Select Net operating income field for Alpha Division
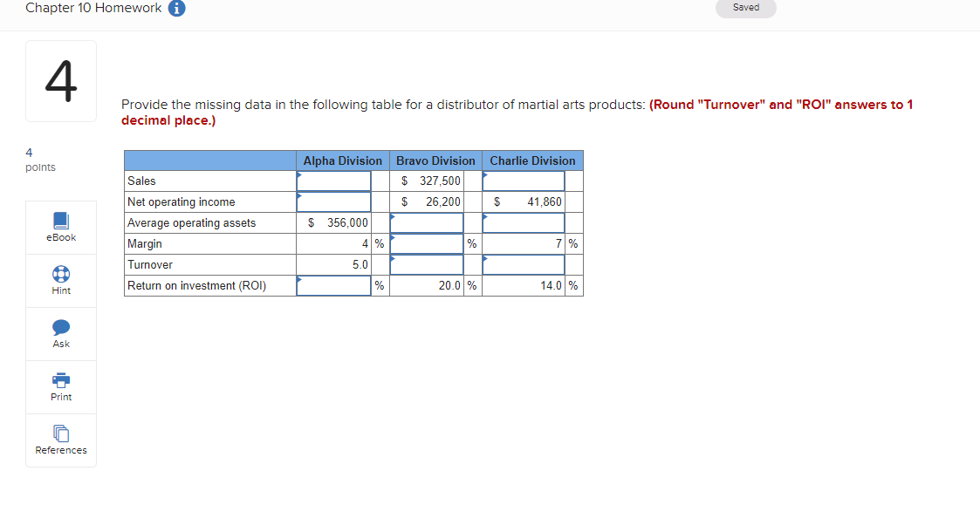The height and width of the screenshot is (505, 980). [333, 201]
